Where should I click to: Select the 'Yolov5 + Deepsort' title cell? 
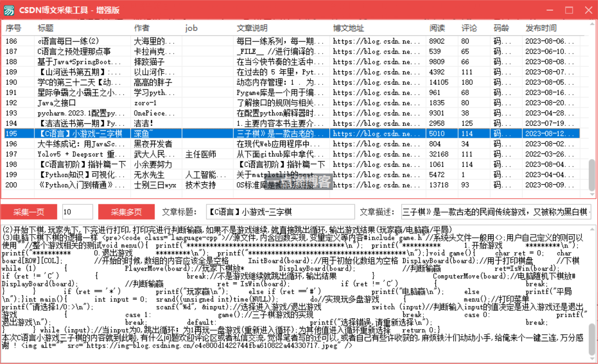point(81,155)
